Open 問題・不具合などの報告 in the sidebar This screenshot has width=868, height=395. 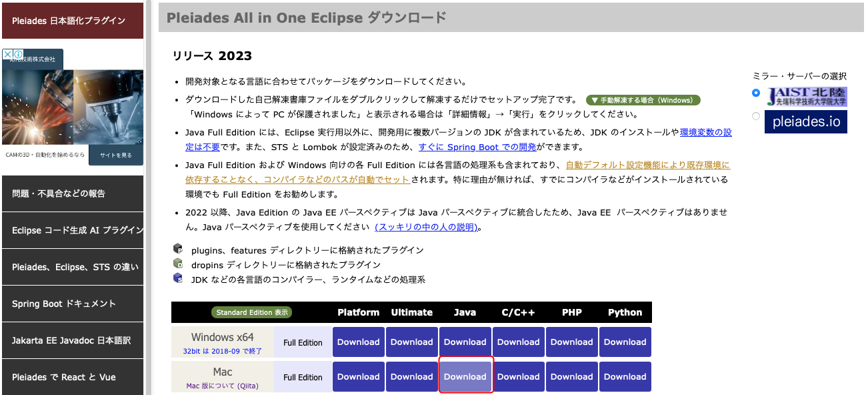pyautogui.click(x=72, y=193)
